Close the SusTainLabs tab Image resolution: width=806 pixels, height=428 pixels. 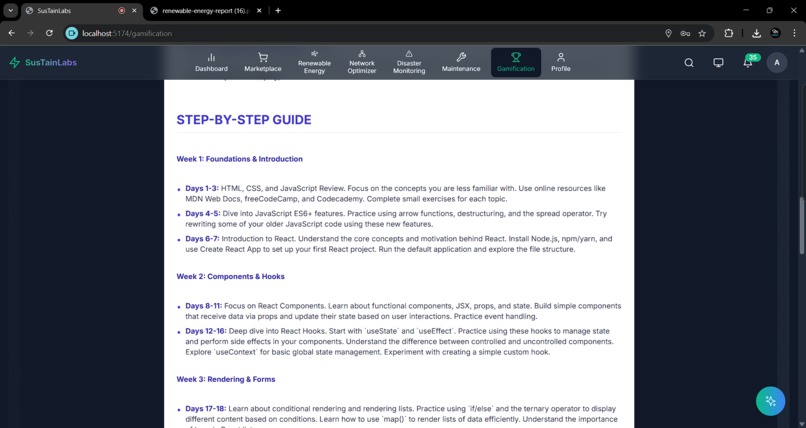135,11
